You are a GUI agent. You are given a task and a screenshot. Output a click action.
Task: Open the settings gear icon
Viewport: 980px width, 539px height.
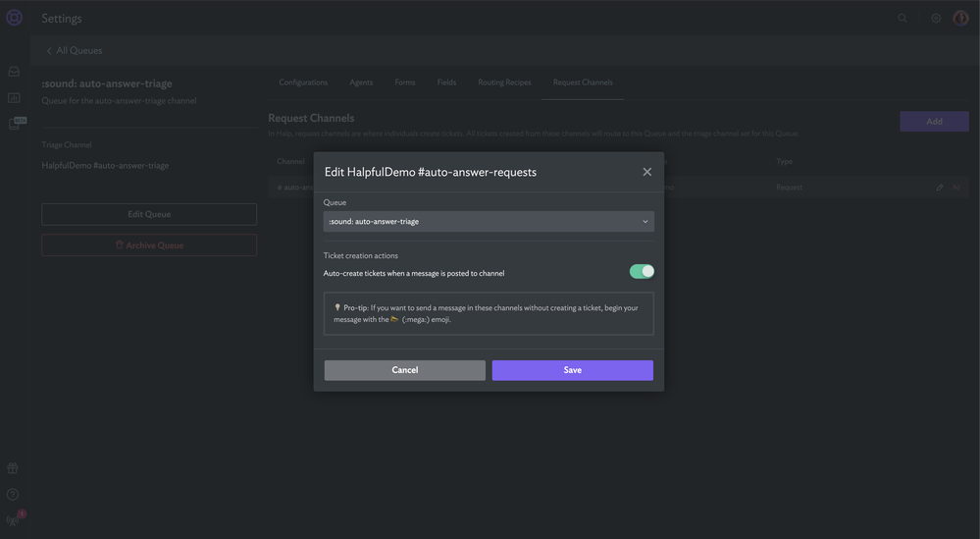[x=936, y=18]
